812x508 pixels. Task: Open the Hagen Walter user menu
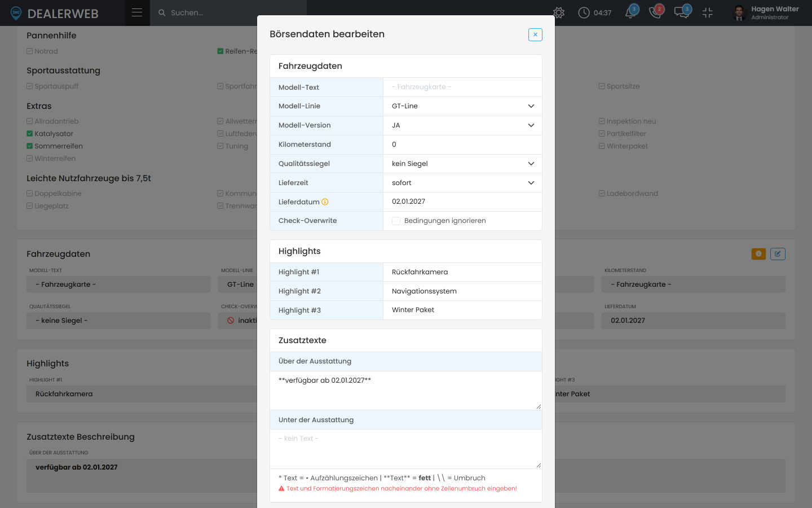(x=766, y=12)
